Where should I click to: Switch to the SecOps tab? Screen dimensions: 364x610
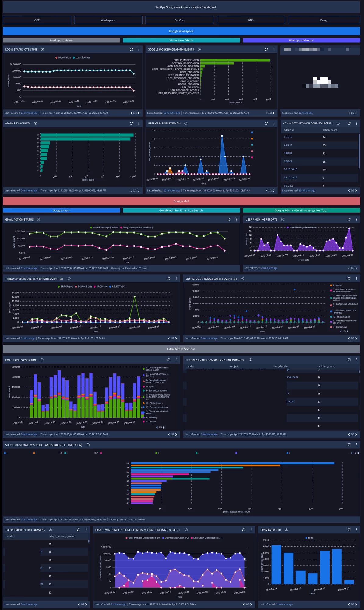[x=179, y=20]
